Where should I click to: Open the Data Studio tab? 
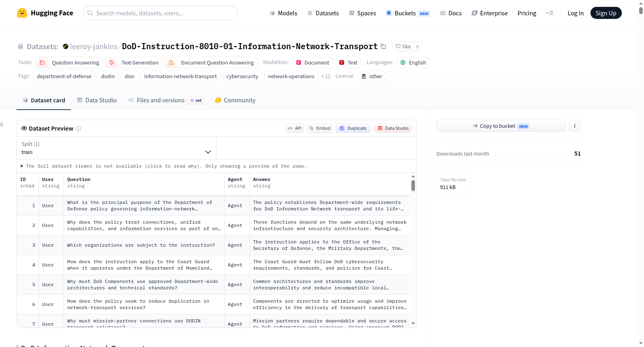97,100
